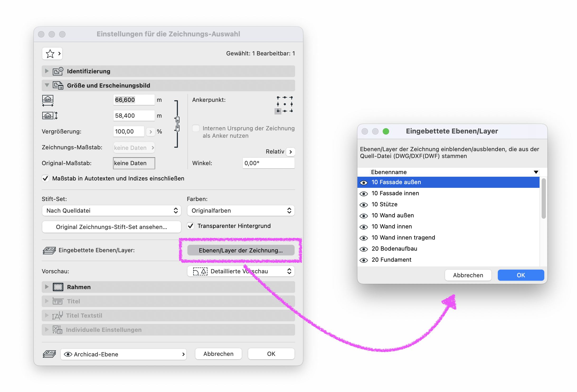Screen dimensions: 577x392
Task: Click the layer list vertical scrollbar
Action: pyautogui.click(x=543, y=199)
